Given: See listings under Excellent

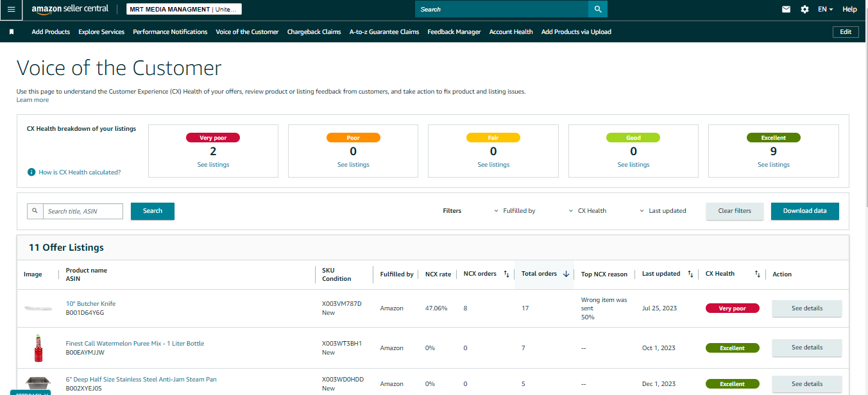Looking at the screenshot, I should pos(774,165).
